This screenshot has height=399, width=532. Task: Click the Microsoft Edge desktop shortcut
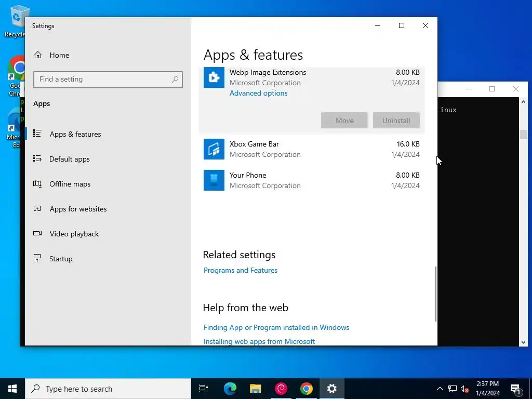(x=15, y=128)
